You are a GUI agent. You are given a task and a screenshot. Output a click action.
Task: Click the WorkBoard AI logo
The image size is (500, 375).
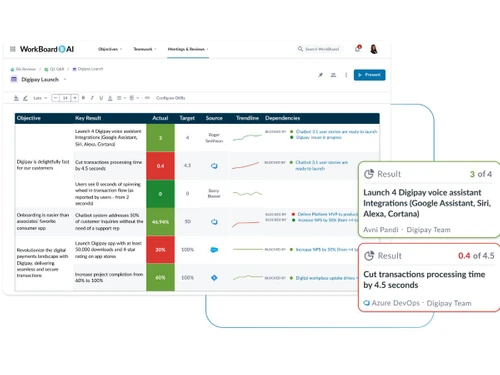[47, 49]
